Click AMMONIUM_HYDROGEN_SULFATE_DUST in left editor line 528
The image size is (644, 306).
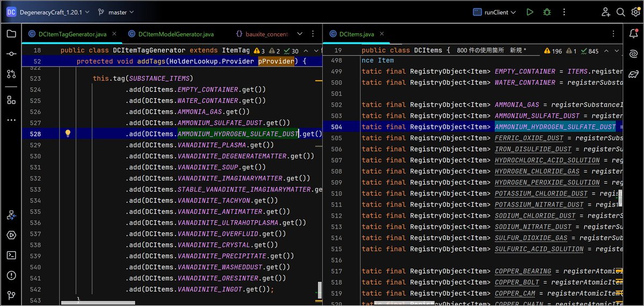[x=238, y=134]
